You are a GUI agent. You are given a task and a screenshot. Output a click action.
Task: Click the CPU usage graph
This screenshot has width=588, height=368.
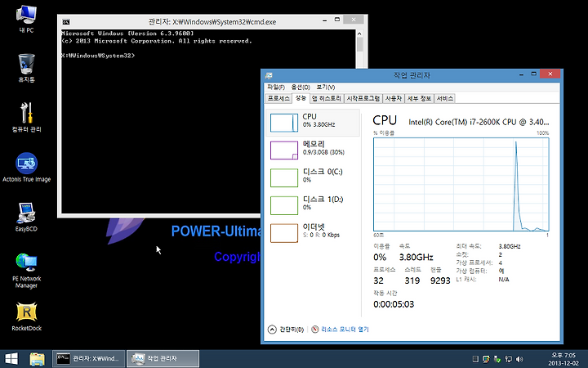click(461, 184)
